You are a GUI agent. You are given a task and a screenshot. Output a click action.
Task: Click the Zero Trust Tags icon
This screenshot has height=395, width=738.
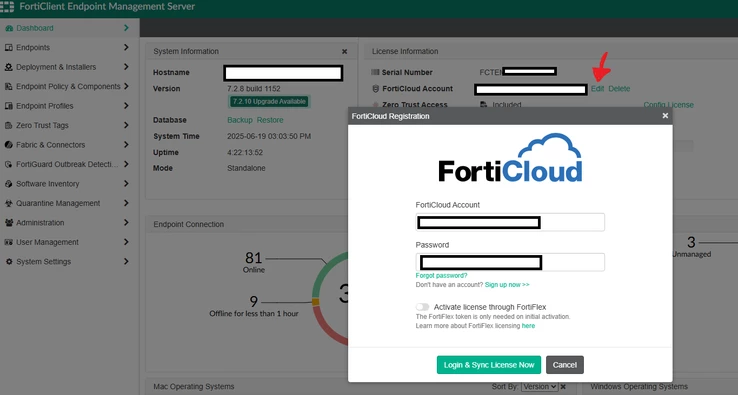[x=8, y=125]
